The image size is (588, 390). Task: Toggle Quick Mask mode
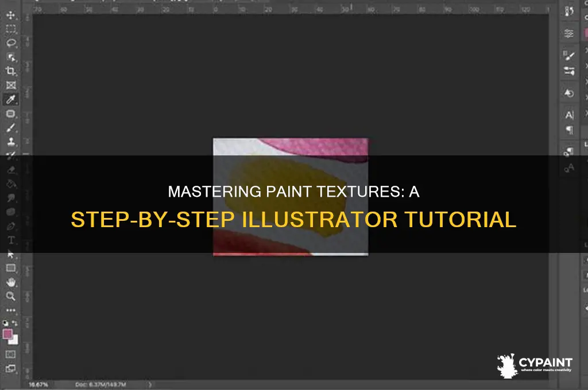click(x=10, y=354)
